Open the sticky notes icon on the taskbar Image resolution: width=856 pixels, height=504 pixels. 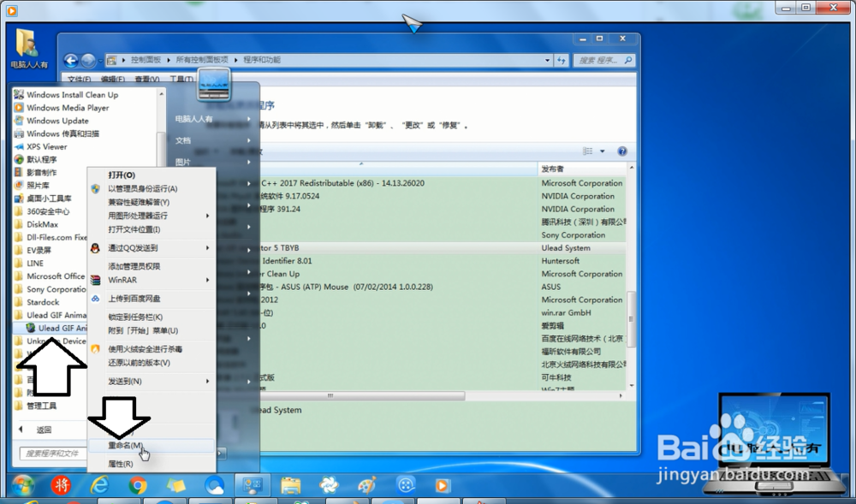[175, 485]
